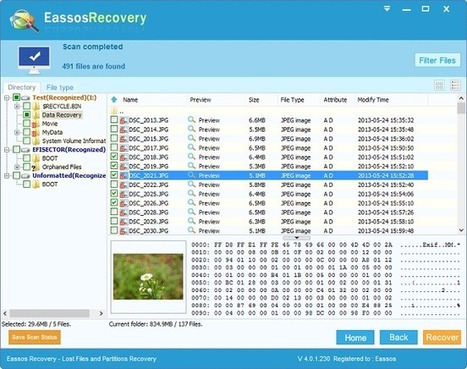Click the Filter Files button
The width and height of the screenshot is (467, 369).
437,60
